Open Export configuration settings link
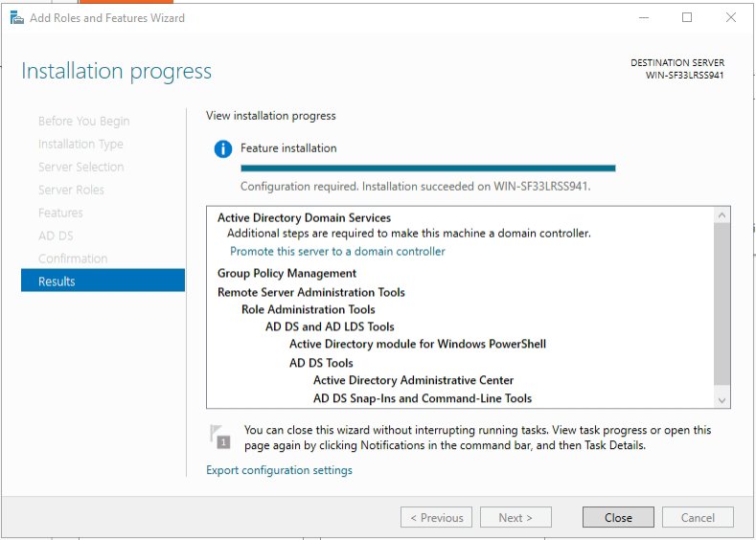The width and height of the screenshot is (756, 540). [279, 470]
